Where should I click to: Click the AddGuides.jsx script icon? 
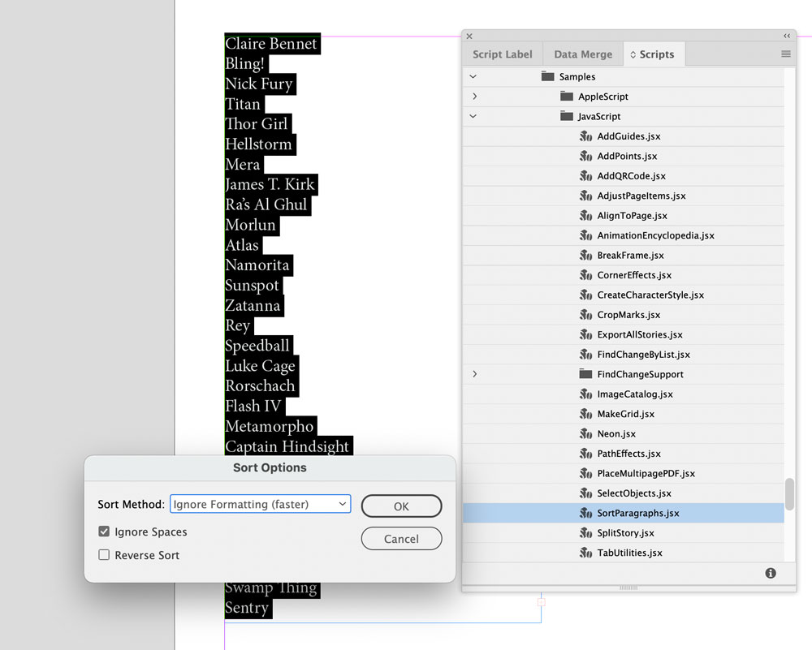(x=585, y=136)
